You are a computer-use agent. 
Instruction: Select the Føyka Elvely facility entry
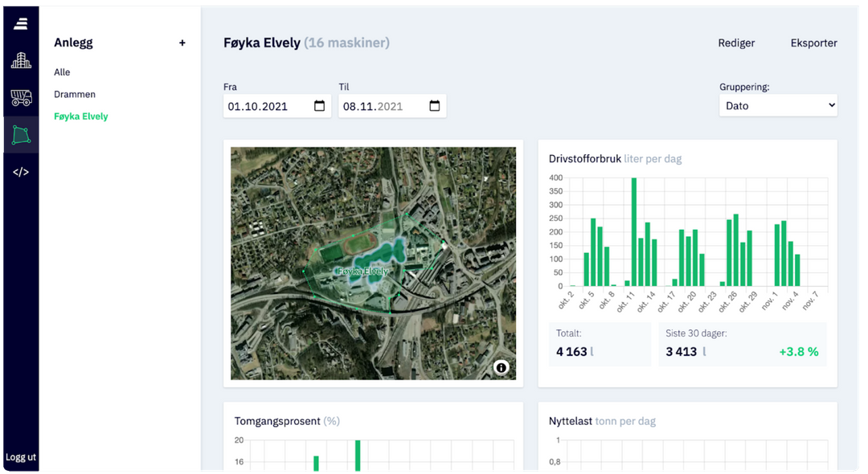[80, 116]
